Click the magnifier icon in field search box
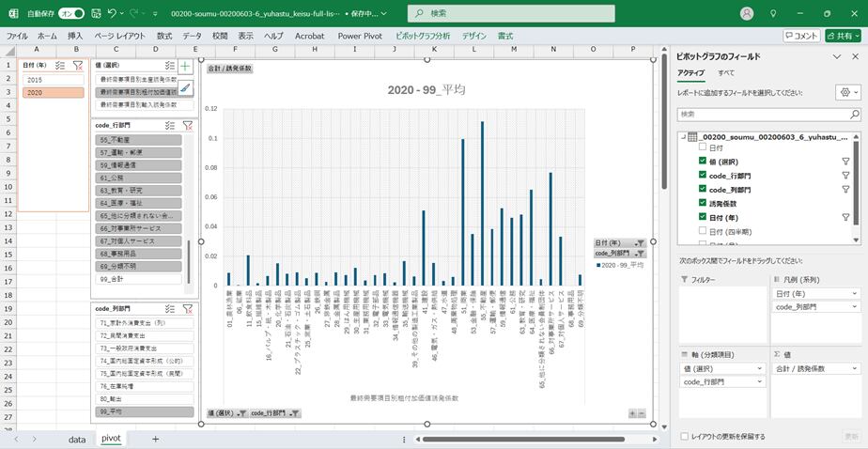 coord(855,114)
